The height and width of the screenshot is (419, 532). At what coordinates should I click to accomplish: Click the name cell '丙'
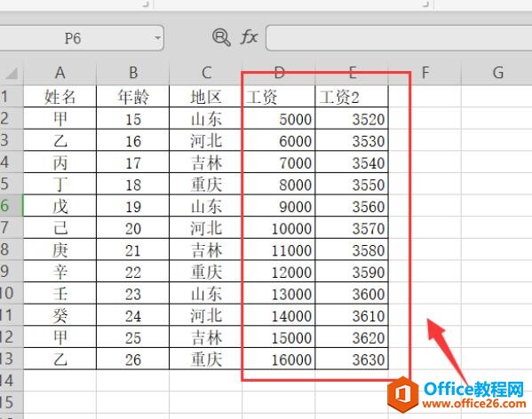[x=60, y=162]
